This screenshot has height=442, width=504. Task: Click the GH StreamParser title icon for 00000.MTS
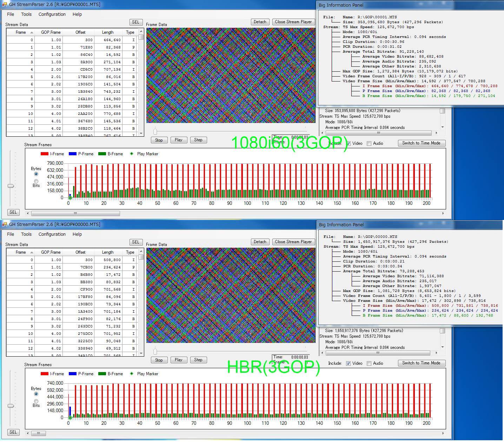pos(5,225)
